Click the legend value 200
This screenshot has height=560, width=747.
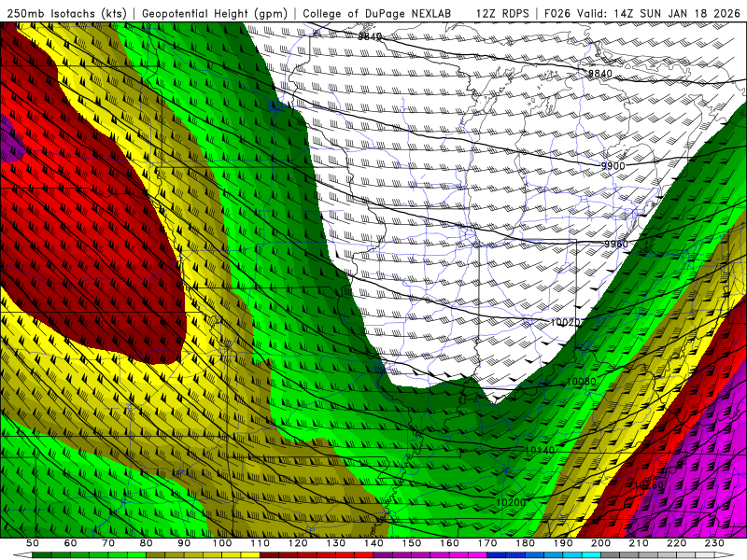click(x=600, y=543)
